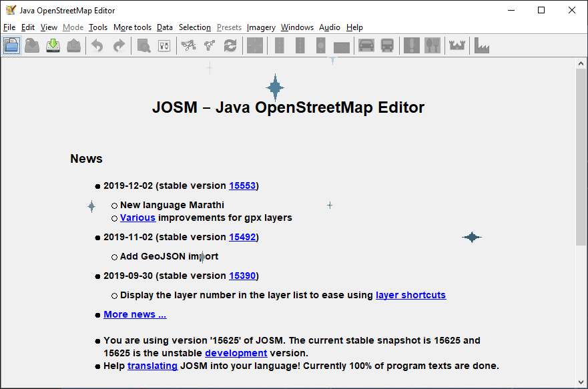This screenshot has width=588, height=389.
Task: Click the bus preset icon
Action: [387, 46]
